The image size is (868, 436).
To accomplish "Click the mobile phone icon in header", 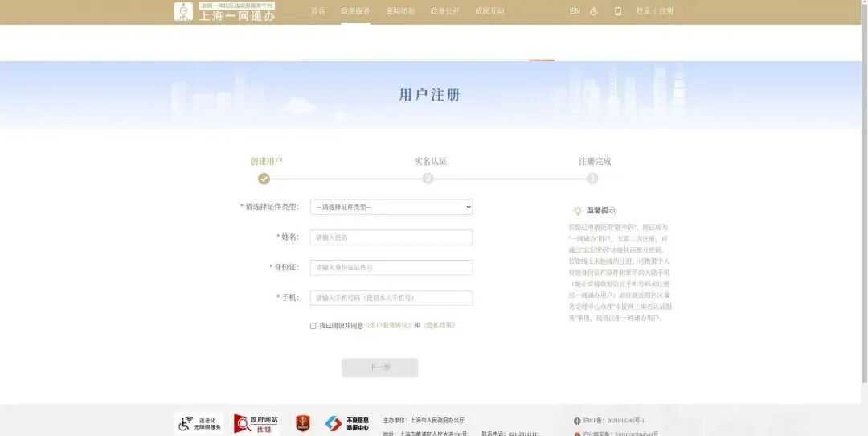I will pyautogui.click(x=618, y=11).
